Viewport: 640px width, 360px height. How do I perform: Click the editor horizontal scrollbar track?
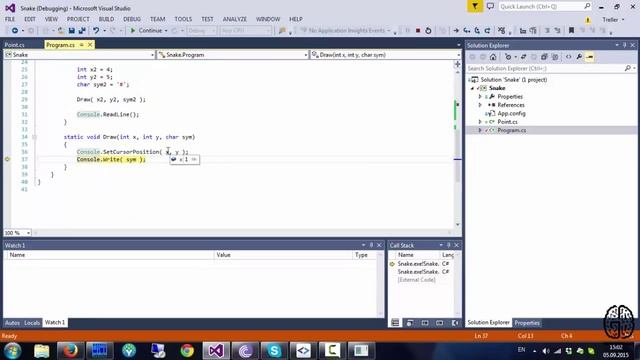[243, 233]
